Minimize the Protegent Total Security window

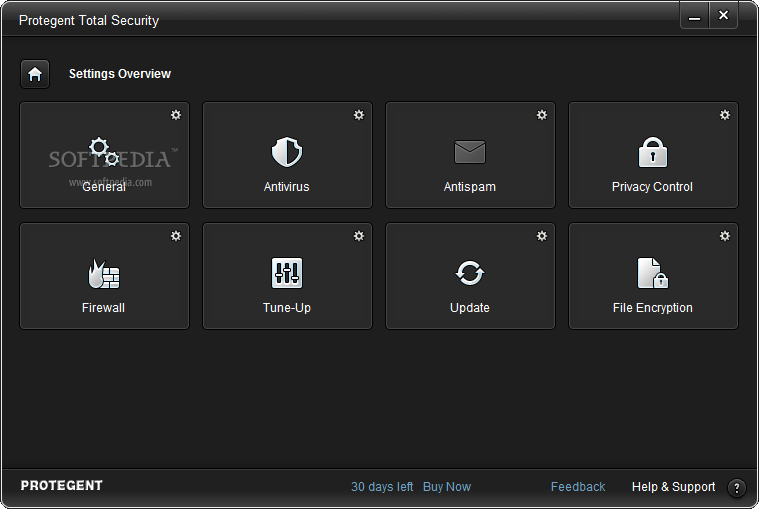tap(695, 16)
